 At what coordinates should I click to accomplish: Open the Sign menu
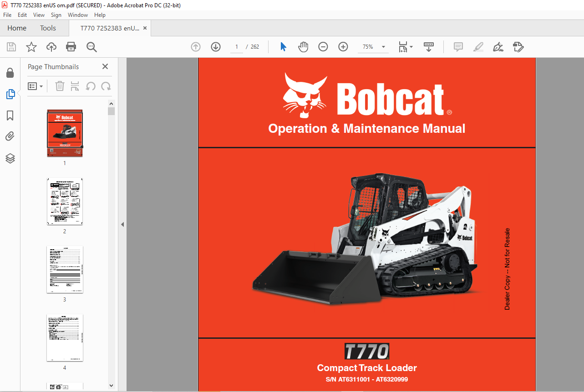click(56, 15)
